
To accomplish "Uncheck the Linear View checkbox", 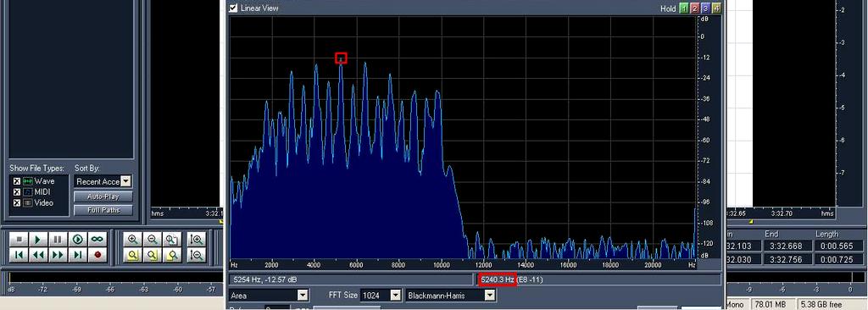I will (x=233, y=8).
